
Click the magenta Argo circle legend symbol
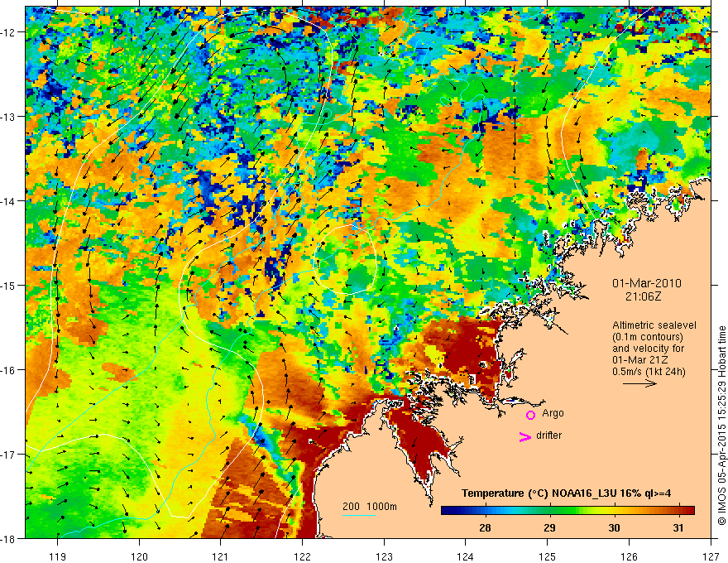pyautogui.click(x=530, y=415)
